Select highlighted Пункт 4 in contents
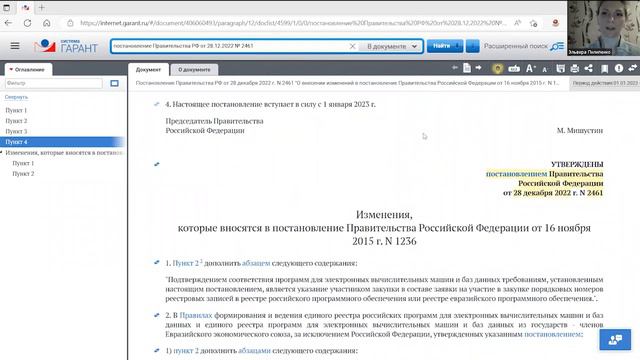The height and width of the screenshot is (360, 640). pyautogui.click(x=62, y=142)
